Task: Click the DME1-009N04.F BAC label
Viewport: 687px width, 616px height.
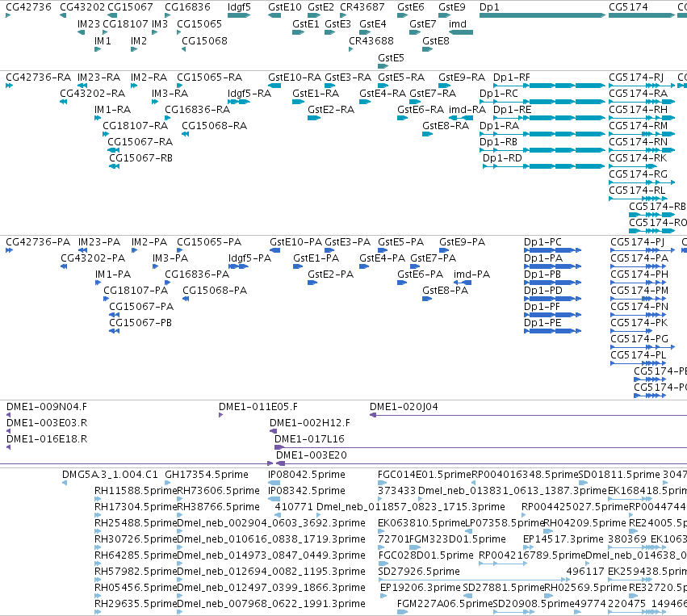Action: (47, 407)
